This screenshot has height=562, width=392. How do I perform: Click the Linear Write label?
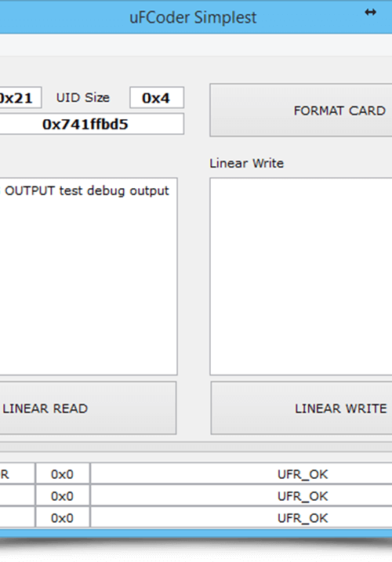coord(247,164)
